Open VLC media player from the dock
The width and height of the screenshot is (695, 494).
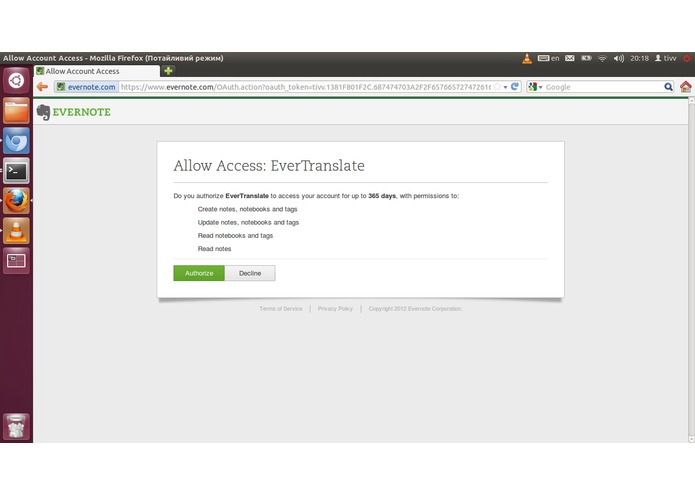(16, 231)
